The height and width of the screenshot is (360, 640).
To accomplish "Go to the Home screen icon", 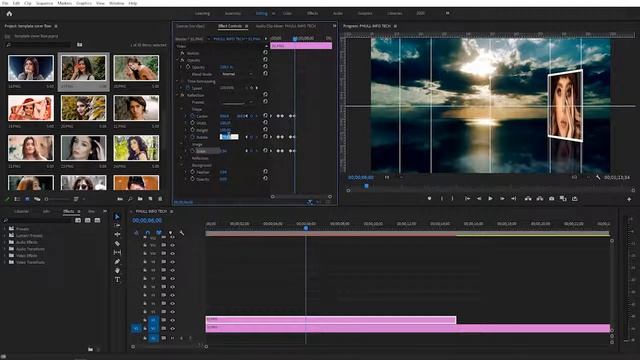I will coord(9,13).
